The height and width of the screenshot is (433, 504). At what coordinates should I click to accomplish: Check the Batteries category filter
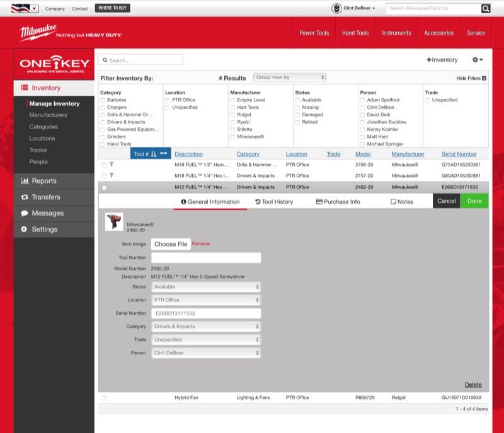click(x=103, y=100)
